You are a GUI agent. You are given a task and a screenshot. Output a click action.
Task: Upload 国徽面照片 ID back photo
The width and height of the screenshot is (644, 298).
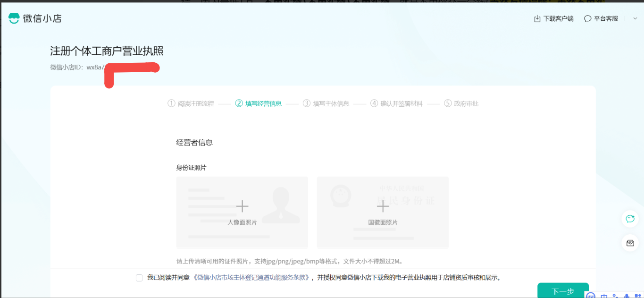383,213
